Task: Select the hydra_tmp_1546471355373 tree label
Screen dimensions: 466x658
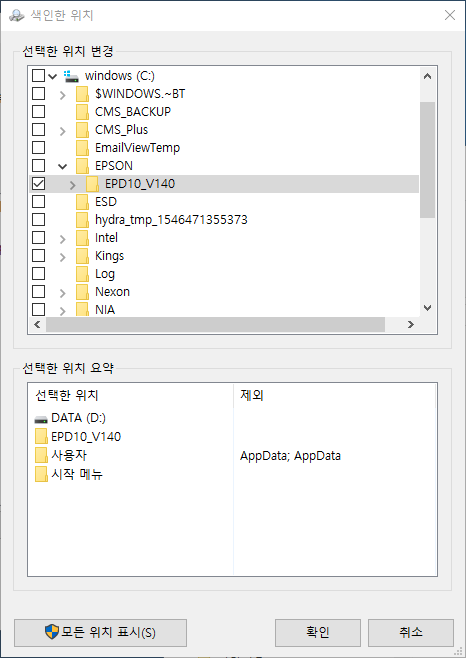Action: pos(171,220)
